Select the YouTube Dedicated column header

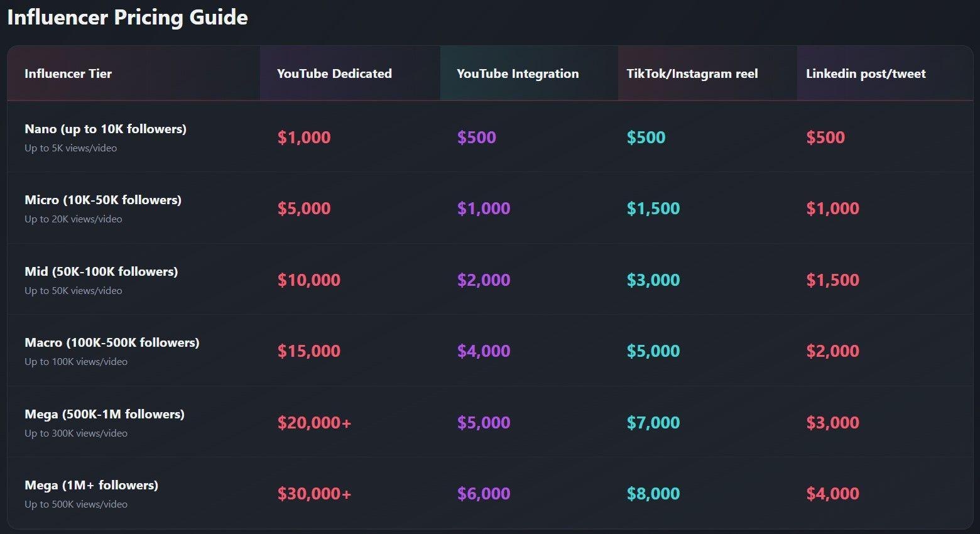334,74
